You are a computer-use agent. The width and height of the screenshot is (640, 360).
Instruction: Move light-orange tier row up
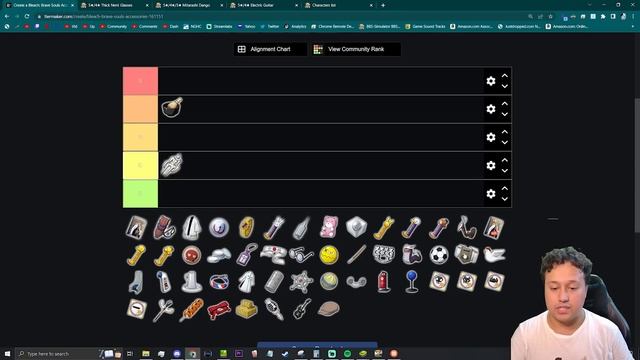(505, 132)
